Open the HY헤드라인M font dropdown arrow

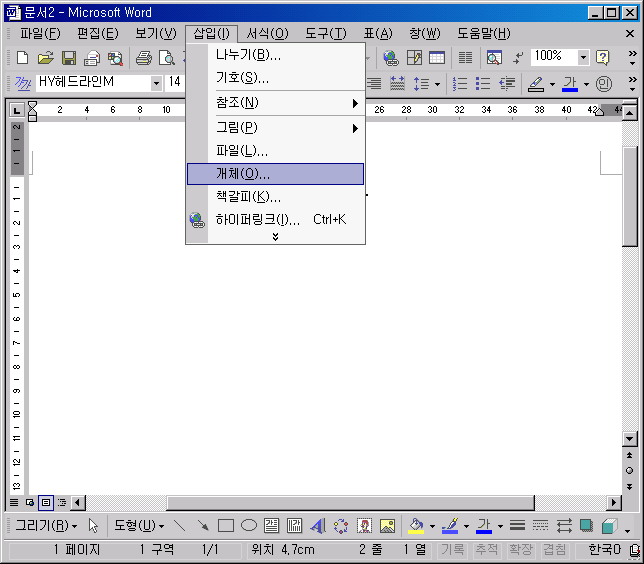tap(156, 83)
